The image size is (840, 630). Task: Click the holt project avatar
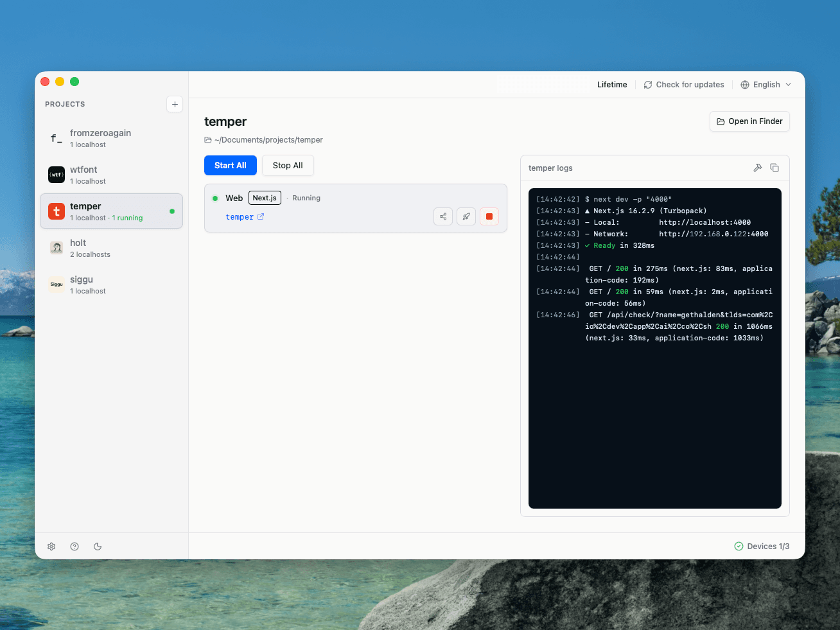point(57,248)
